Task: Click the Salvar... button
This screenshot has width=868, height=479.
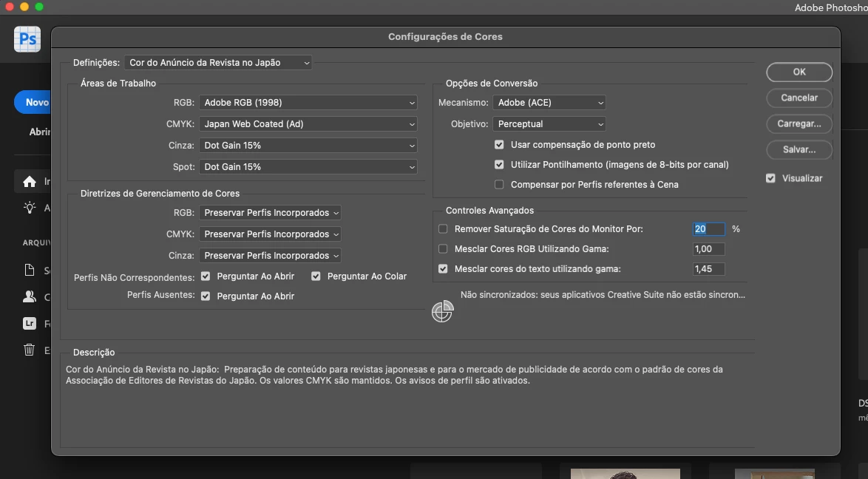Action: click(x=799, y=149)
